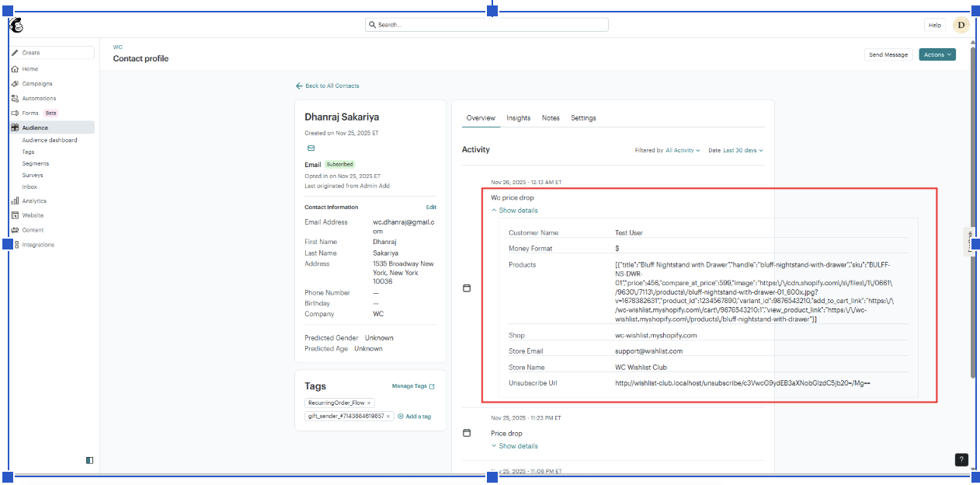
Task: Click the WC breadcrumb link
Action: (118, 47)
